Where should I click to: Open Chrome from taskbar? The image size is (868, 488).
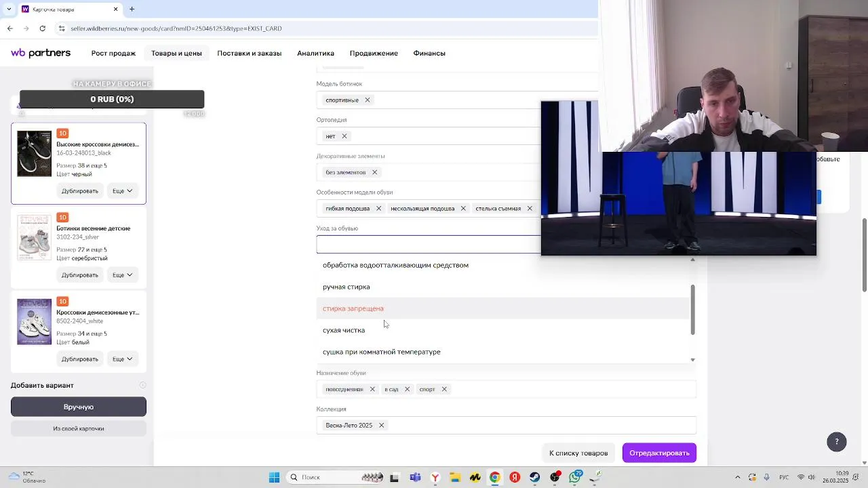(495, 477)
